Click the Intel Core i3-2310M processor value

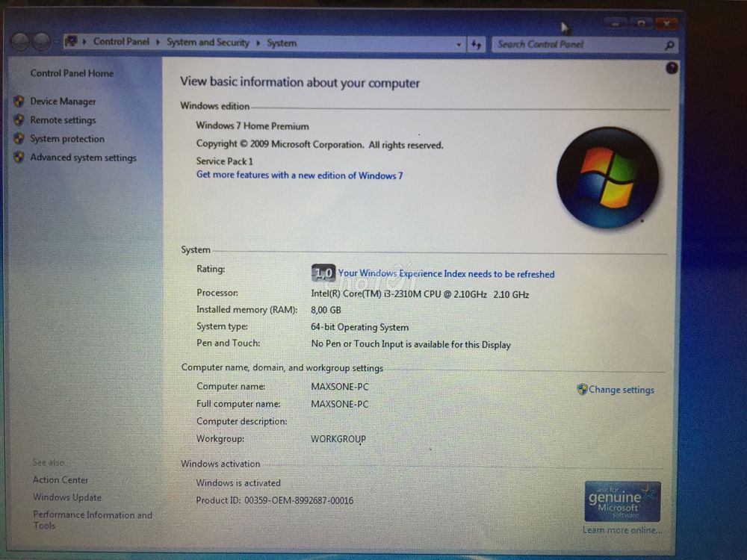click(420, 294)
